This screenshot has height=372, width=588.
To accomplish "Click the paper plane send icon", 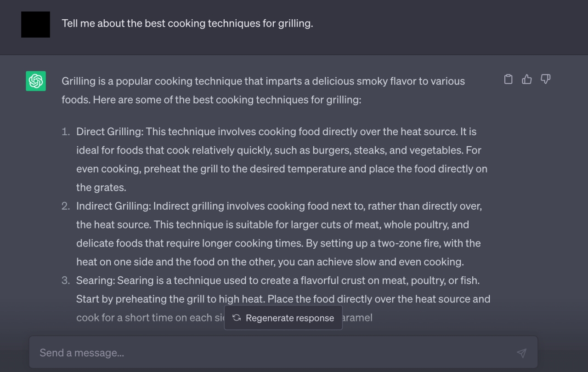I will [521, 353].
